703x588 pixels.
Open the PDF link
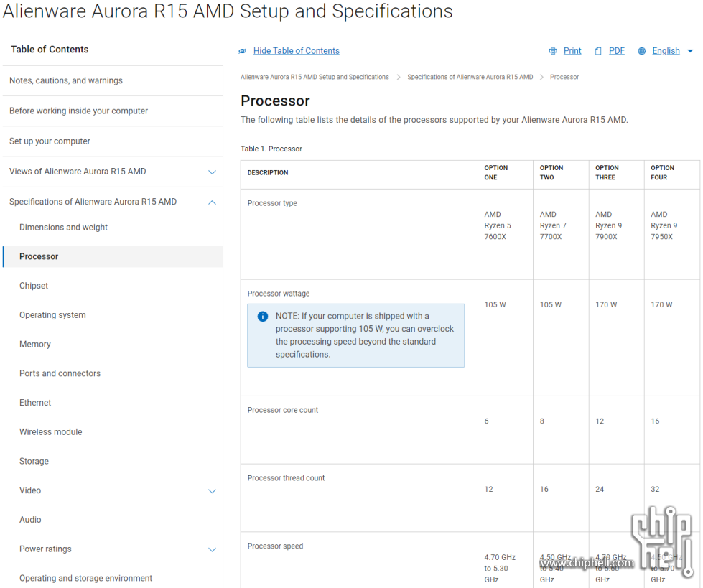tap(616, 51)
